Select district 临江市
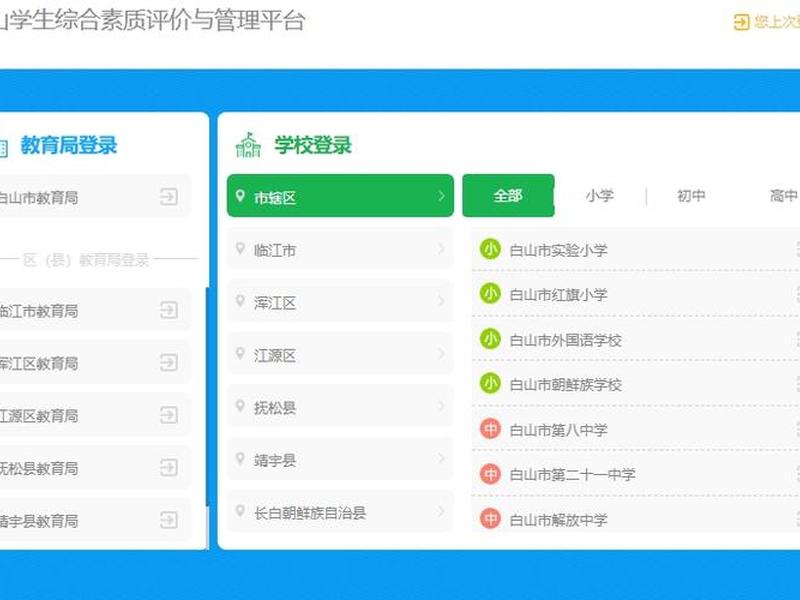The width and height of the screenshot is (800, 600). 340,249
